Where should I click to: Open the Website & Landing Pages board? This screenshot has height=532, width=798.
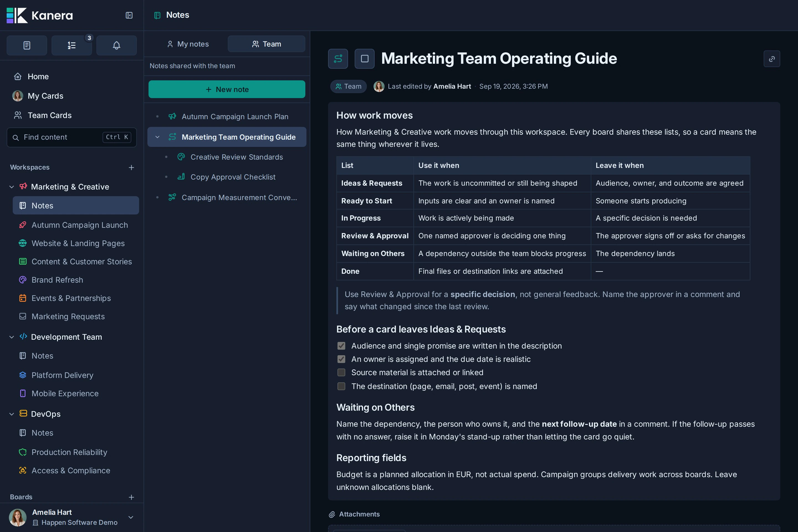tap(76, 243)
